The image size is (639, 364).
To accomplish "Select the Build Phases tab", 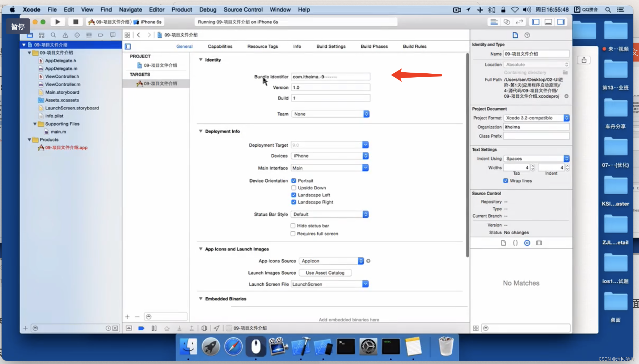I will pyautogui.click(x=374, y=46).
